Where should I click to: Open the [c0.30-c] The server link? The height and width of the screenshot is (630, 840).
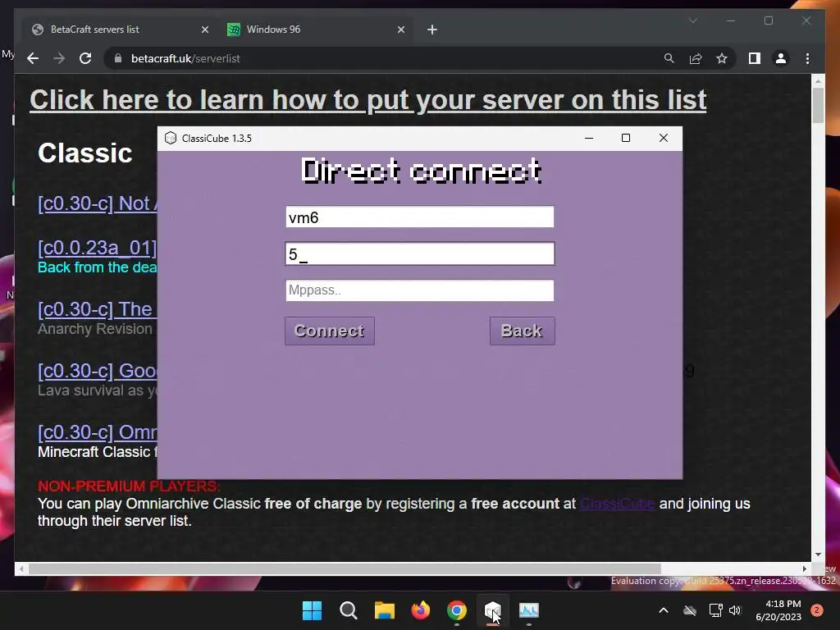97,309
